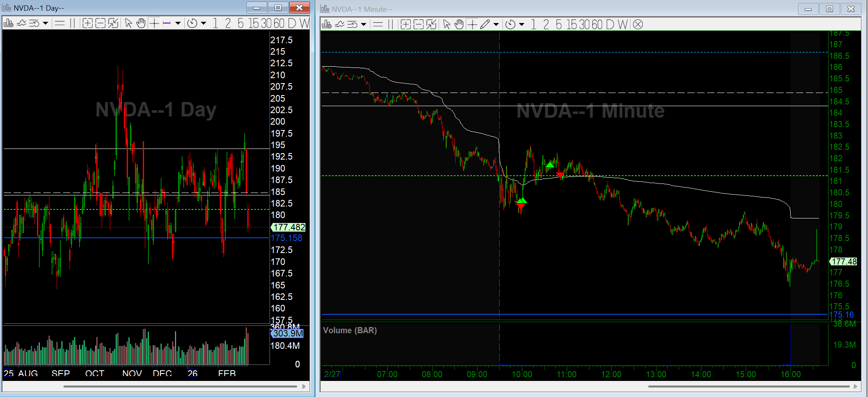Zoom in on the NVDA Minute chart
The height and width of the screenshot is (397, 868).
tap(405, 25)
